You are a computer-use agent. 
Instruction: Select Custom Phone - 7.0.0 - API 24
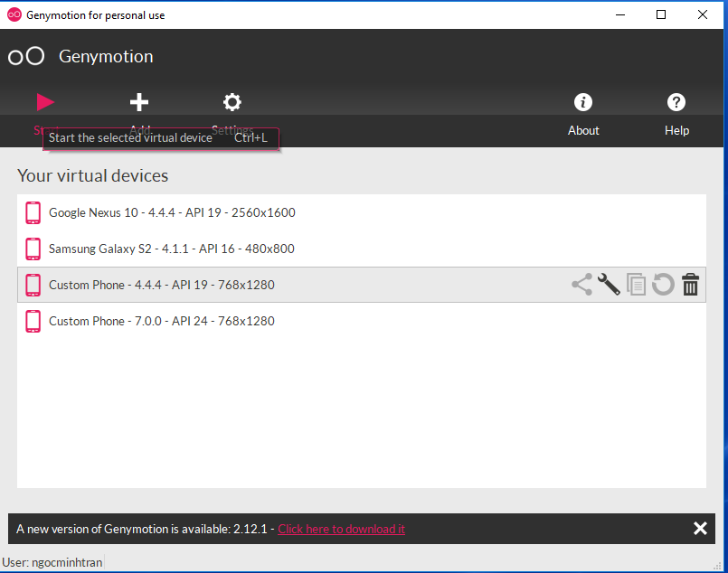(362, 321)
